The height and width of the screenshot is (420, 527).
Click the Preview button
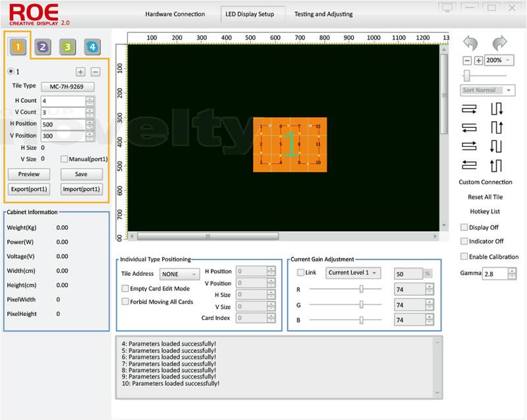28,174
